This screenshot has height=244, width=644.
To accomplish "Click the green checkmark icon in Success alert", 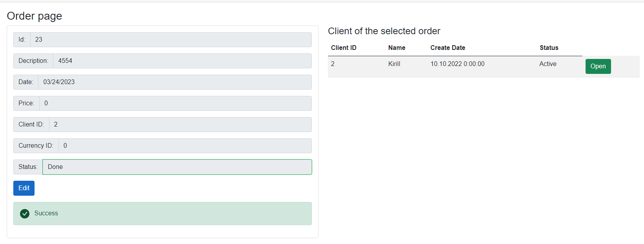I will (x=25, y=213).
